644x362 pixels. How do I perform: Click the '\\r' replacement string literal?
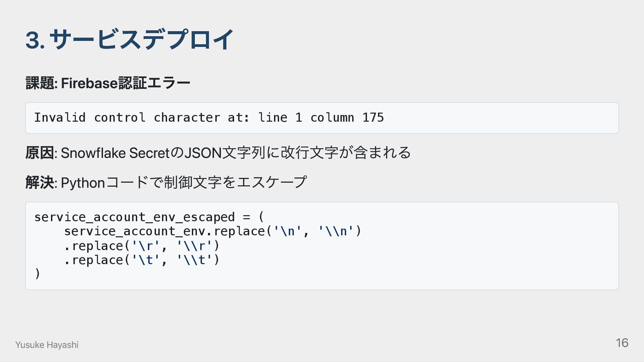point(194,246)
